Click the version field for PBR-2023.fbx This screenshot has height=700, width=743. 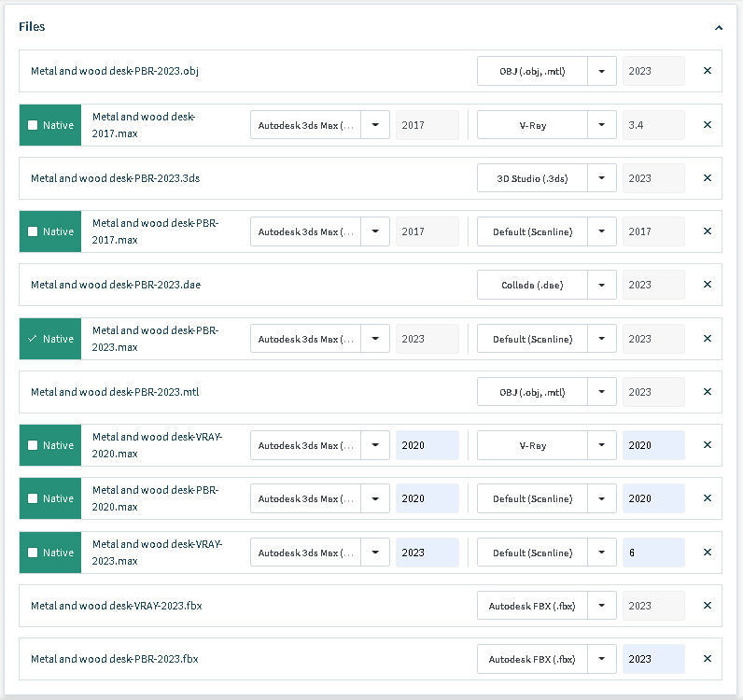click(x=653, y=659)
